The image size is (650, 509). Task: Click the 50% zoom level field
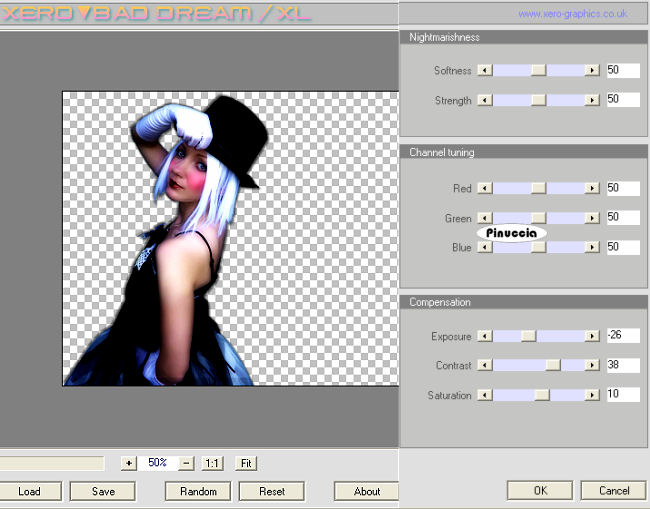tap(158, 463)
